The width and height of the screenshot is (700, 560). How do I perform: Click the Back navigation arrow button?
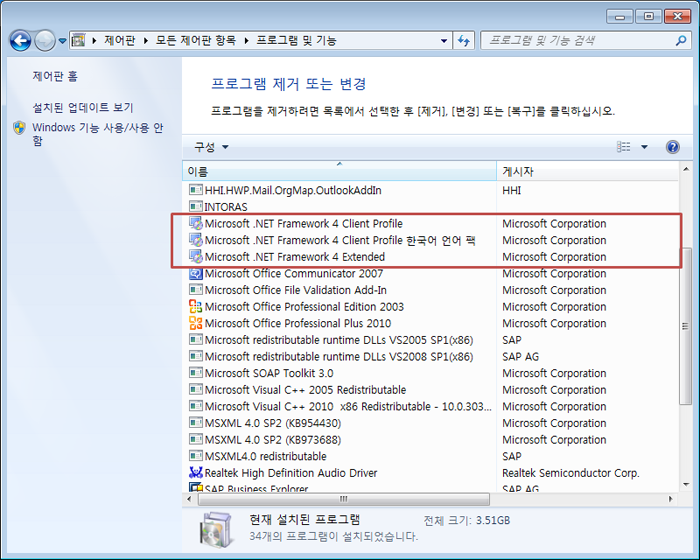(x=21, y=41)
